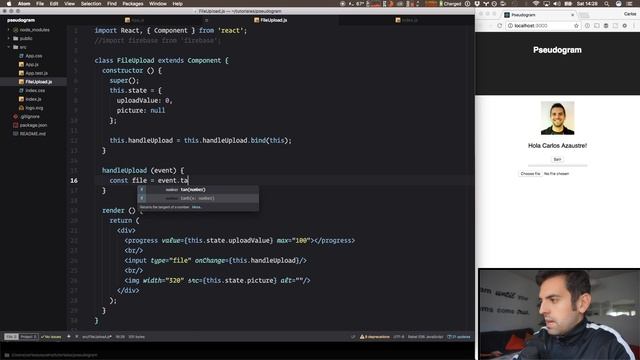Choose the second autocomplete suggestion tanh

point(198,198)
